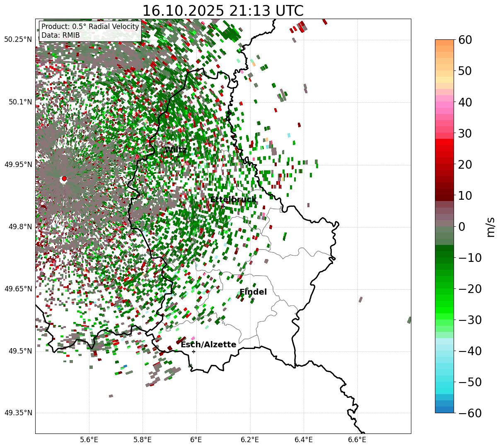Screen dimensions: 500x448
Task: Click the 50.1°N latitude tick label
Action: tap(20, 102)
